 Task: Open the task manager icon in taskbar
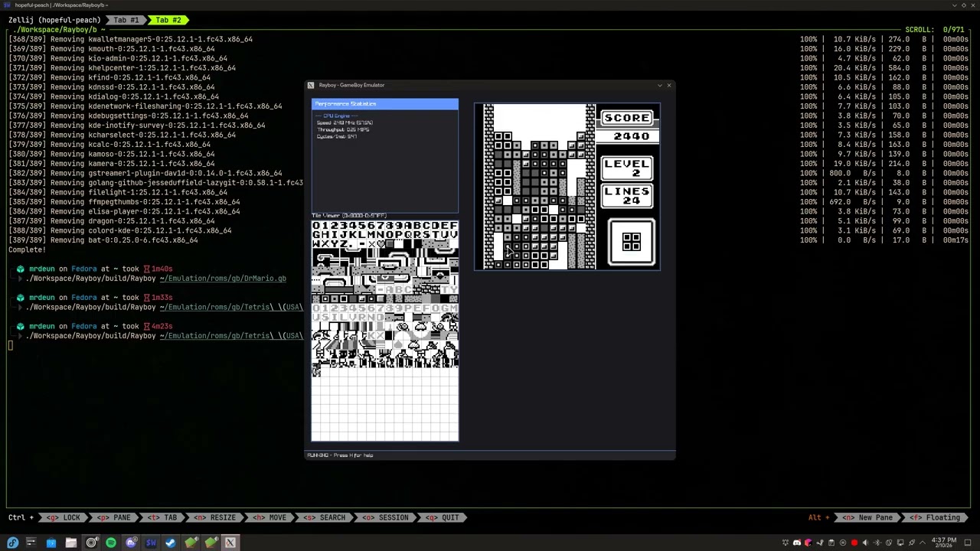click(31, 543)
